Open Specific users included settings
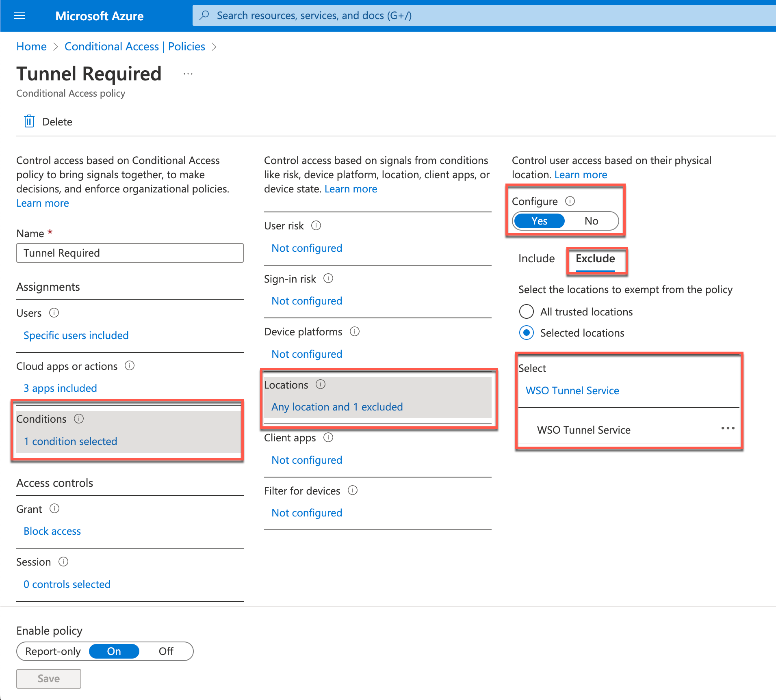The image size is (776, 700). [x=76, y=335]
